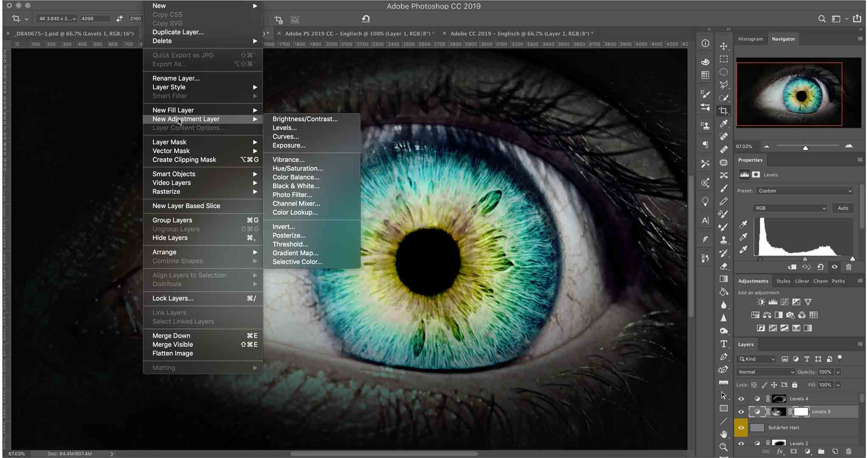The height and width of the screenshot is (458, 868).
Task: Select the Zoom tool in toolbar
Action: click(723, 447)
